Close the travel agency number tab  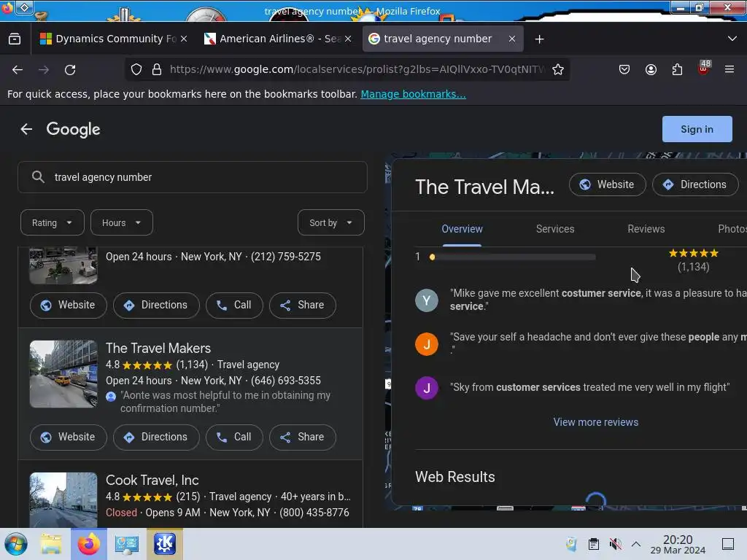tap(512, 39)
